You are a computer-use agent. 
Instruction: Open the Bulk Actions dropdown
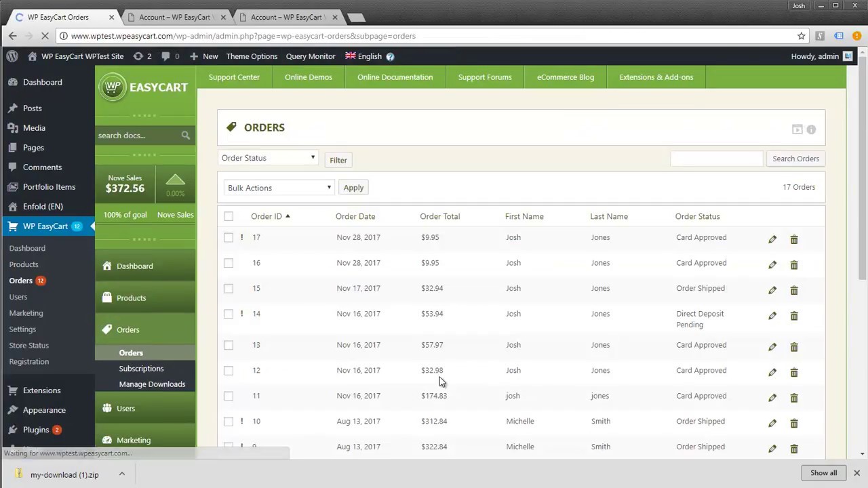click(279, 188)
